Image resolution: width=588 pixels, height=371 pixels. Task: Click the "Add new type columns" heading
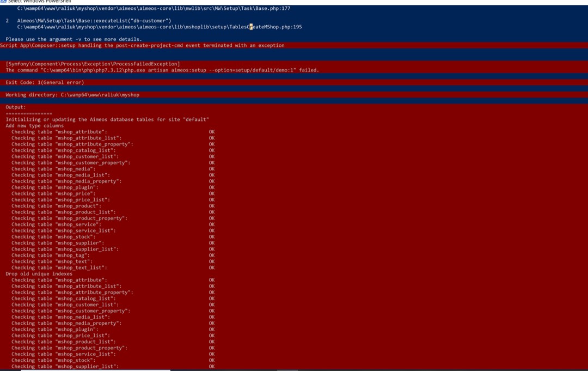(34, 126)
